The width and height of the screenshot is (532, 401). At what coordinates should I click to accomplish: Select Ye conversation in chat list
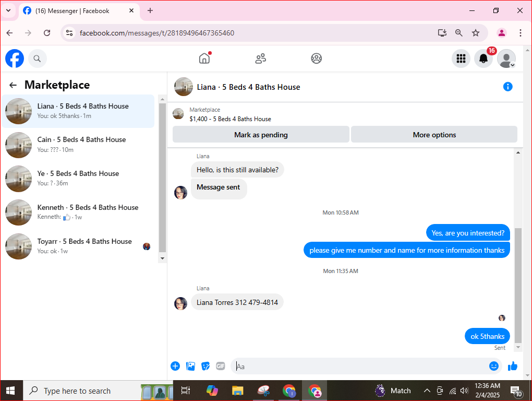coord(78,179)
